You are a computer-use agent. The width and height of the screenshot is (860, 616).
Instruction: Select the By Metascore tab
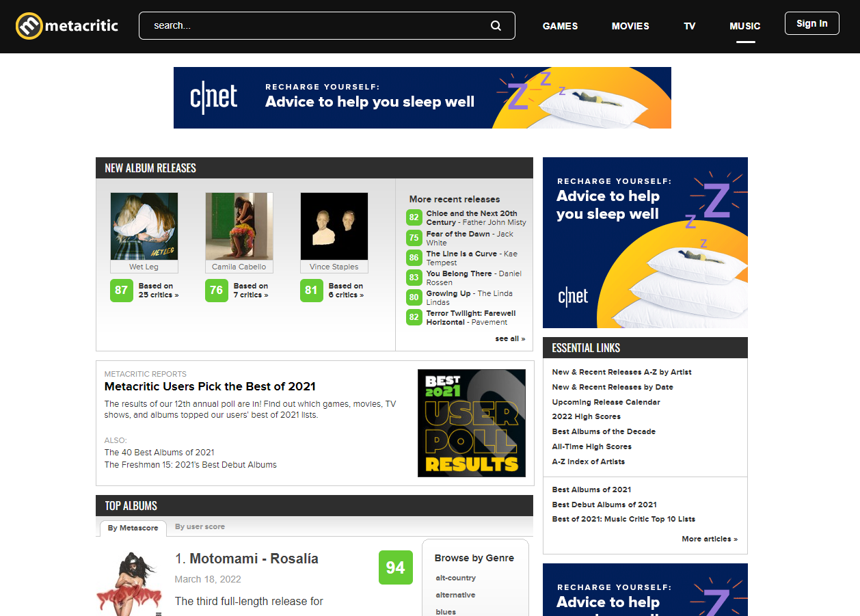tap(133, 528)
